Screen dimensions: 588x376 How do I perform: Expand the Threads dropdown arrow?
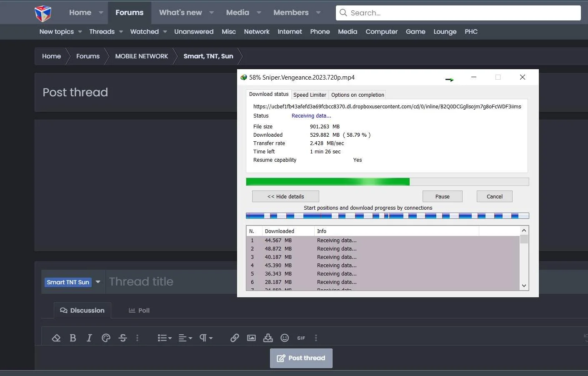121,32
